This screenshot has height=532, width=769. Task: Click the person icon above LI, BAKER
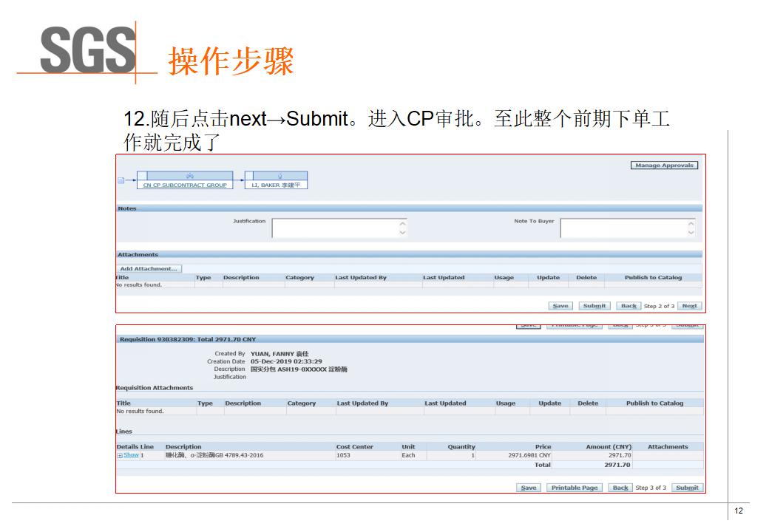point(280,176)
